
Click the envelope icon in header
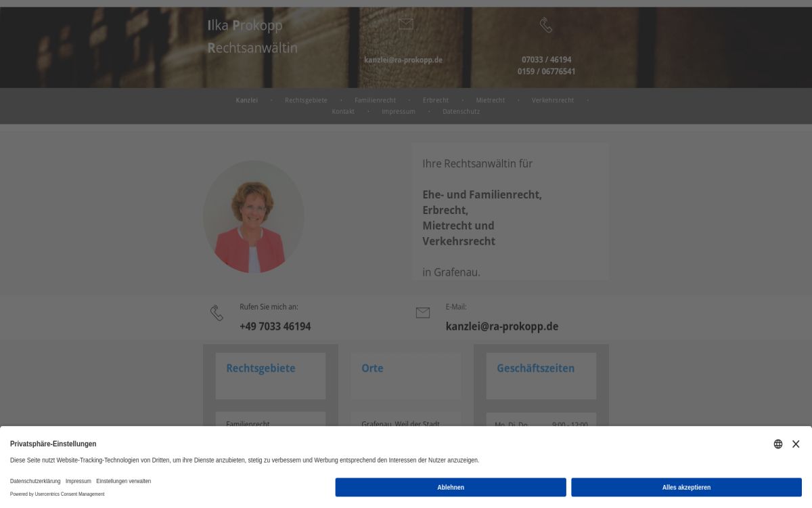(405, 24)
